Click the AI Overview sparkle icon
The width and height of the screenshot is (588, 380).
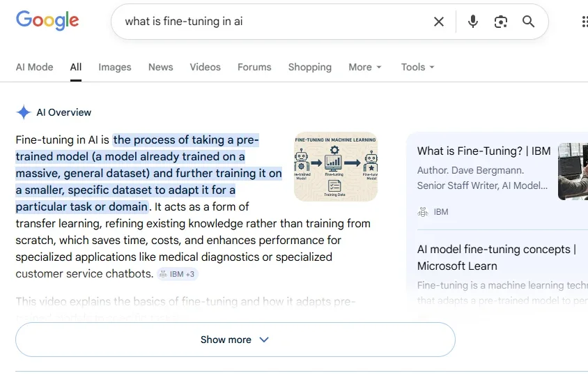24,112
